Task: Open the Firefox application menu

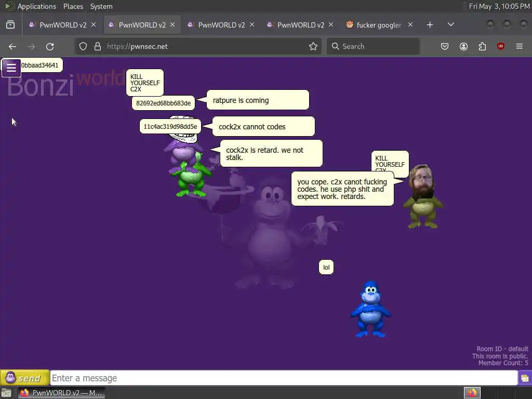Action: (520, 46)
